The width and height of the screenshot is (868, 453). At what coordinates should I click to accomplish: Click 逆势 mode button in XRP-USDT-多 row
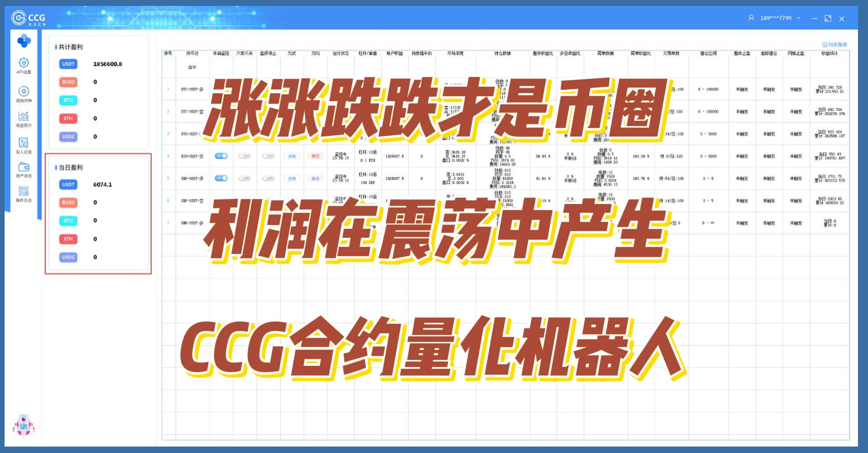point(292,178)
